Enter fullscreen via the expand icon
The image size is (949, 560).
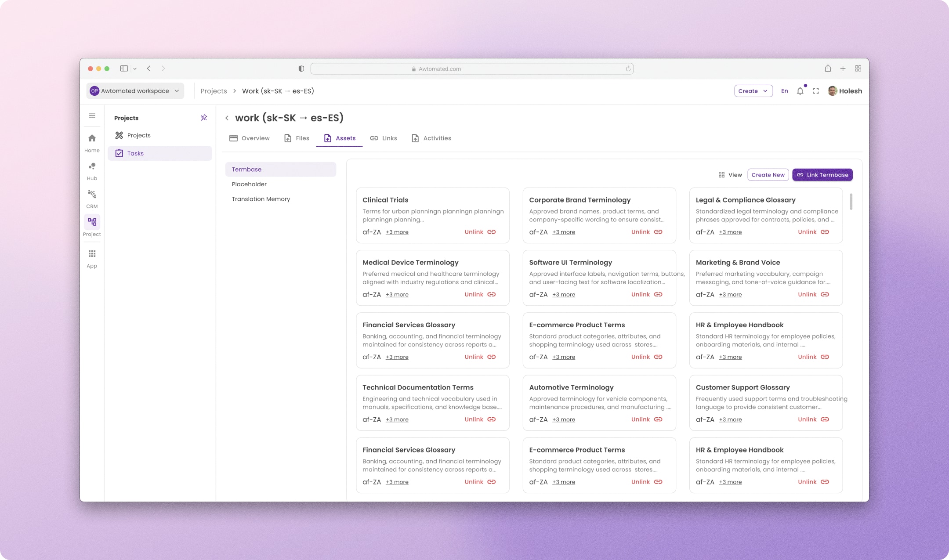[x=816, y=91]
